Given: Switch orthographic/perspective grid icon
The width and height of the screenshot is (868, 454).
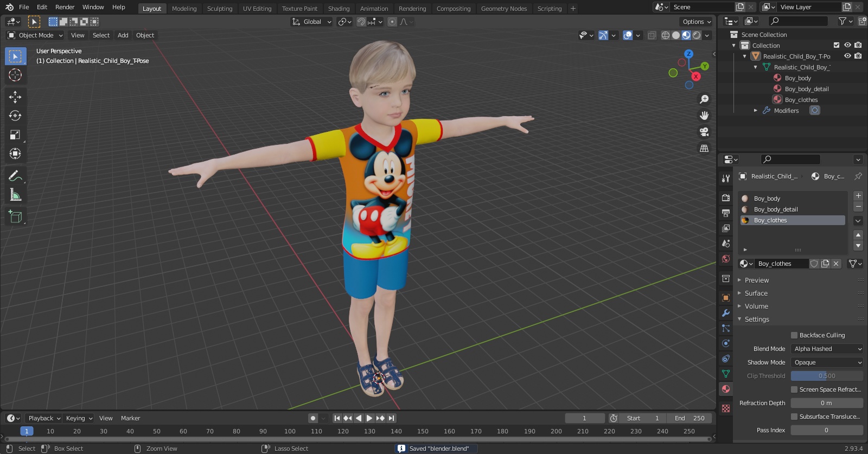Looking at the screenshot, I should point(704,148).
